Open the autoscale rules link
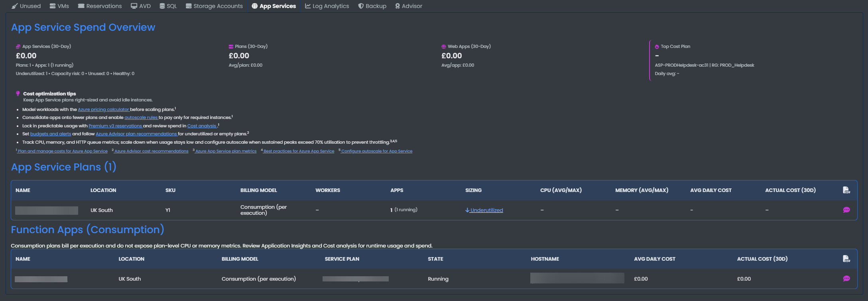 click(141, 117)
